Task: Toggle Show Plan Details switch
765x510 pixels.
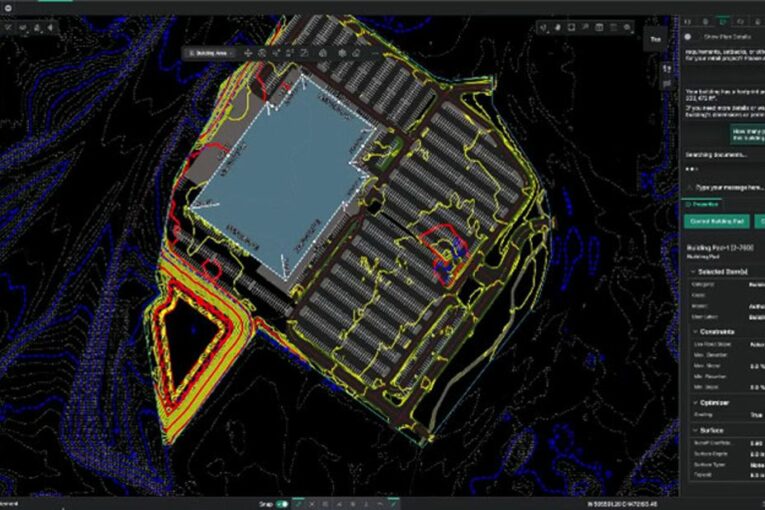Action: tap(688, 37)
